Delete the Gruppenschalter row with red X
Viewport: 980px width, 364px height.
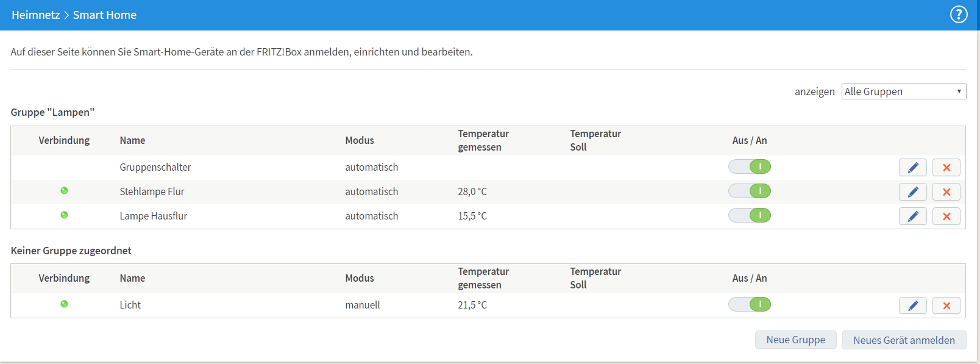tap(946, 168)
